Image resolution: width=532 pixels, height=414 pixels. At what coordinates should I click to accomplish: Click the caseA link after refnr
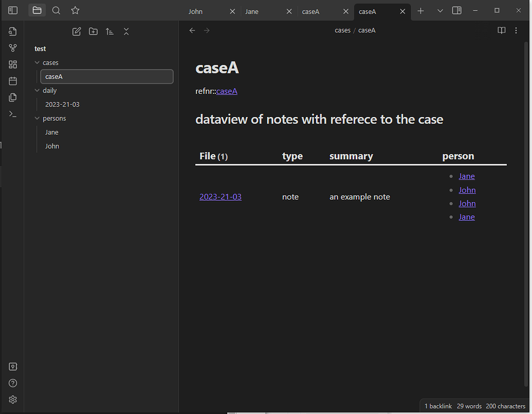[227, 91]
